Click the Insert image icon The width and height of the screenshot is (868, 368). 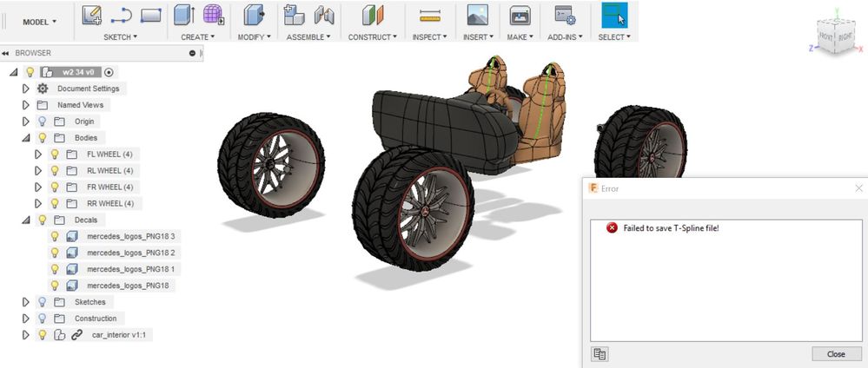click(477, 15)
